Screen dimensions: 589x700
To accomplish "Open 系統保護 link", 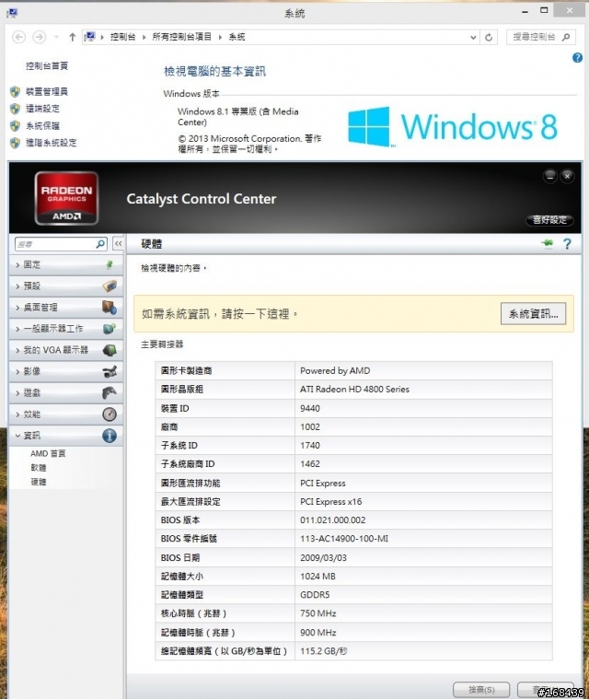I will point(42,125).
